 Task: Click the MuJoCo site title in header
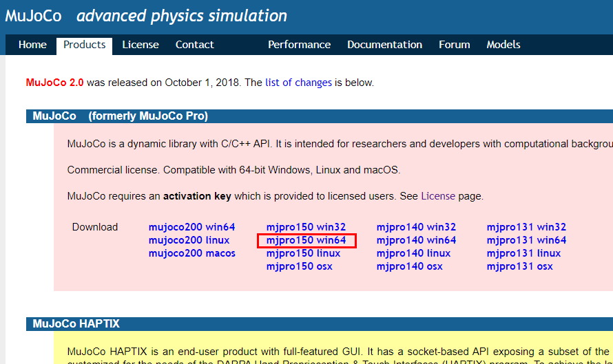33,16
